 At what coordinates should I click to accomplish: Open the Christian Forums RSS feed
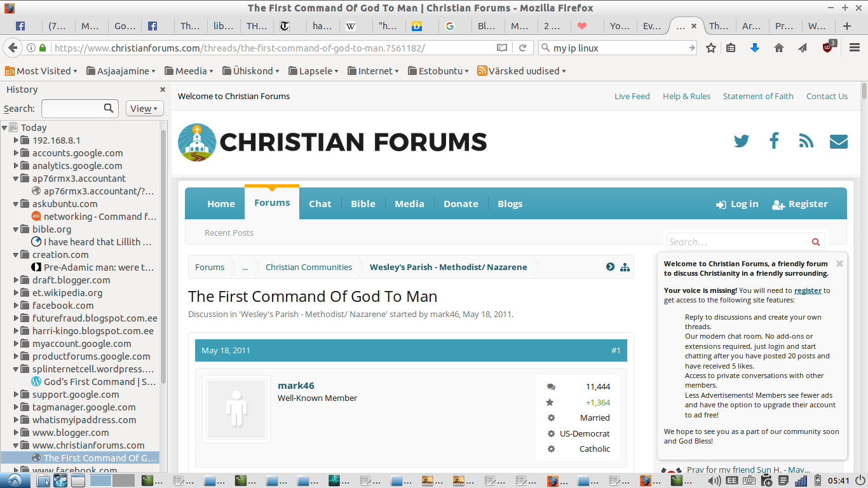click(x=806, y=141)
